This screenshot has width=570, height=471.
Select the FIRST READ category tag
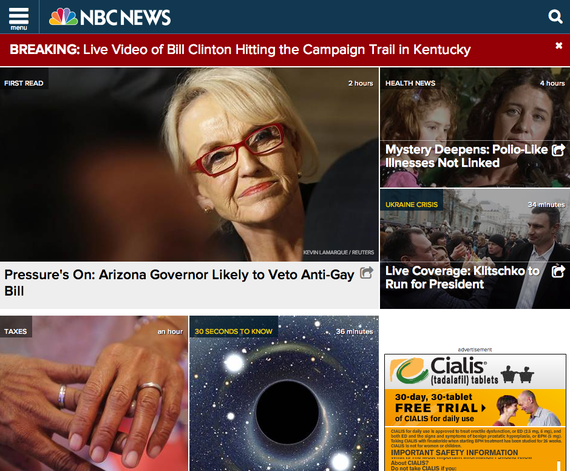(x=24, y=83)
